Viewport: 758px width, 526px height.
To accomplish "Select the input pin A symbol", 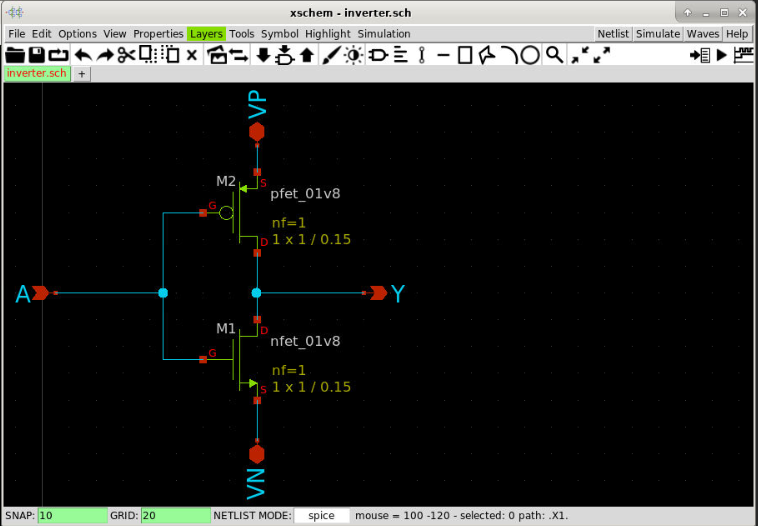I will pyautogui.click(x=41, y=293).
